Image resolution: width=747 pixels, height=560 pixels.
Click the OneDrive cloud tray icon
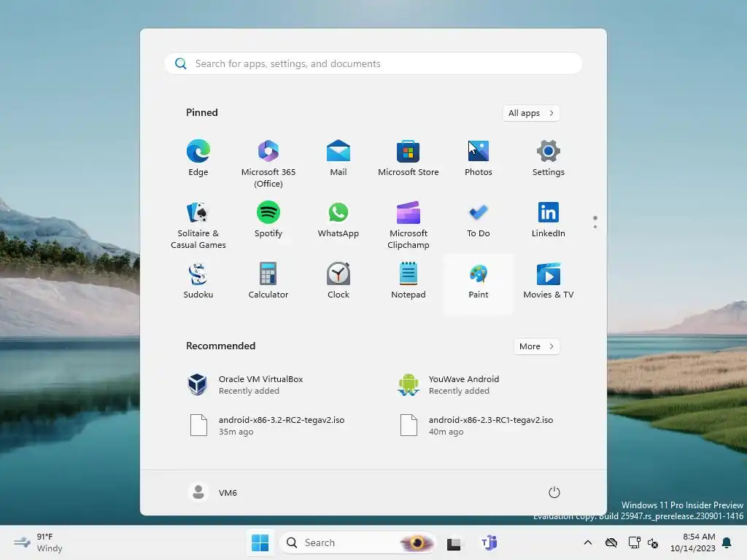[x=611, y=542]
